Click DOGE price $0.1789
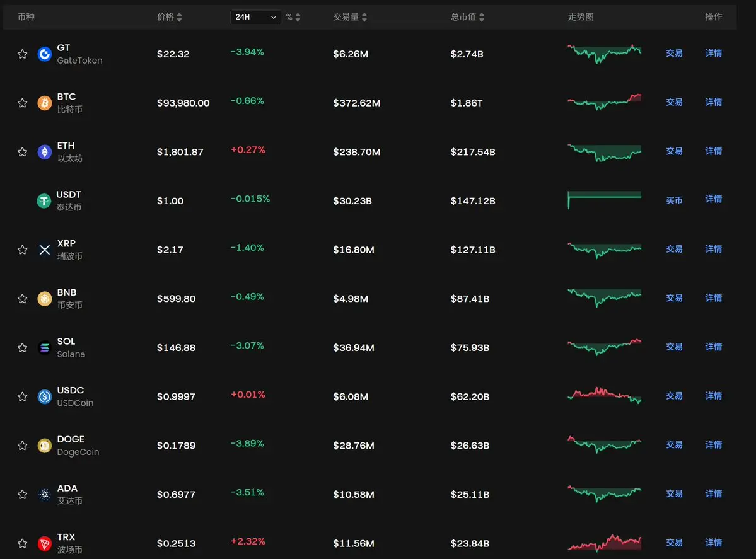Viewport: 756px width, 559px height. [176, 446]
